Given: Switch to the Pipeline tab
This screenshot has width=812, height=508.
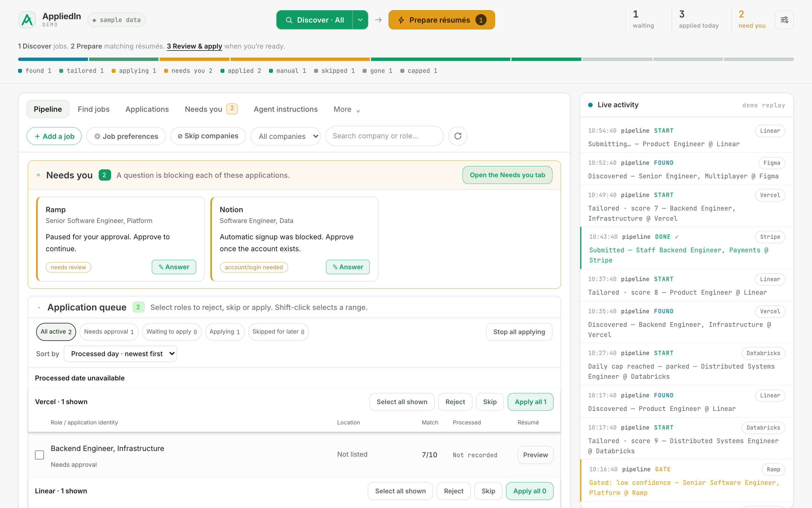Looking at the screenshot, I should (48, 109).
